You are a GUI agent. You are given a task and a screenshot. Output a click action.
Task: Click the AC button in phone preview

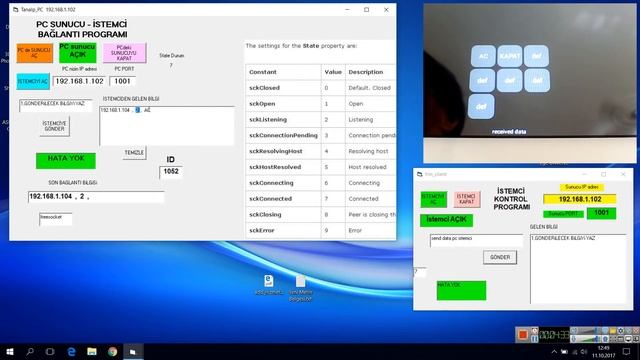click(483, 56)
